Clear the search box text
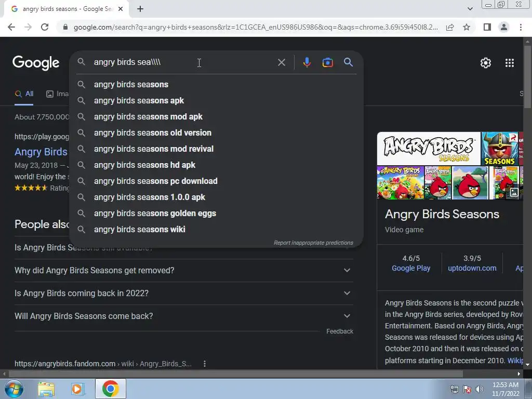The image size is (532, 399). [281, 62]
